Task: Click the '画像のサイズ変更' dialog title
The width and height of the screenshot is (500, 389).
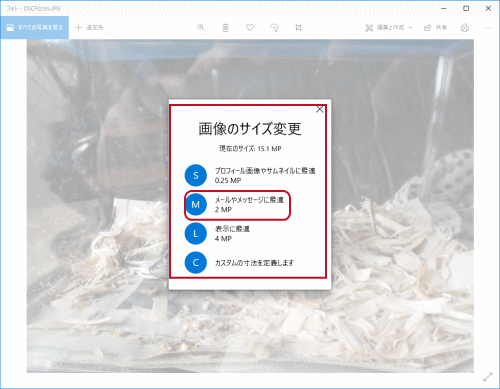Action: click(x=250, y=129)
